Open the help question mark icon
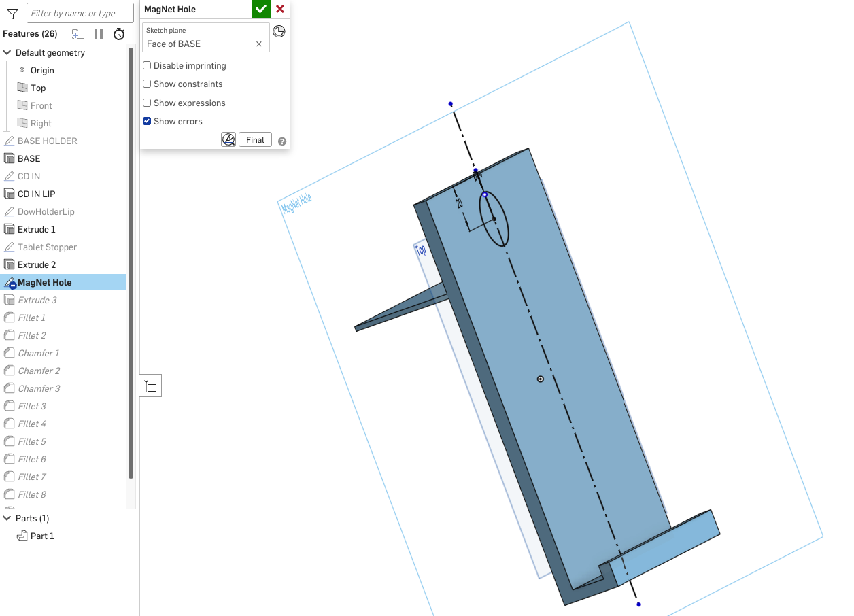The image size is (854, 616). (x=282, y=141)
